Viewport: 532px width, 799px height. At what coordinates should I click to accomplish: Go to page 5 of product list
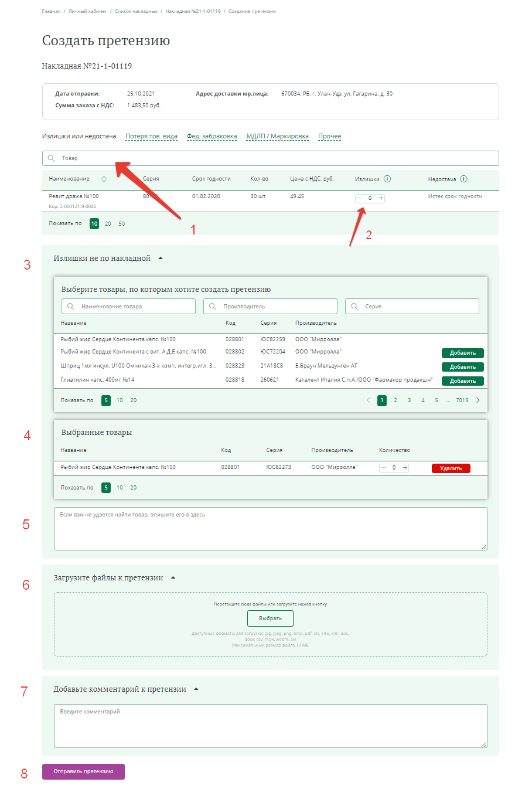pos(436,400)
